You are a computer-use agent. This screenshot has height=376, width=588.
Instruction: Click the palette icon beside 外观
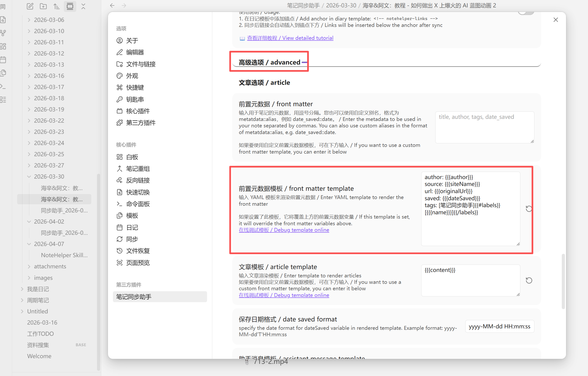click(119, 76)
